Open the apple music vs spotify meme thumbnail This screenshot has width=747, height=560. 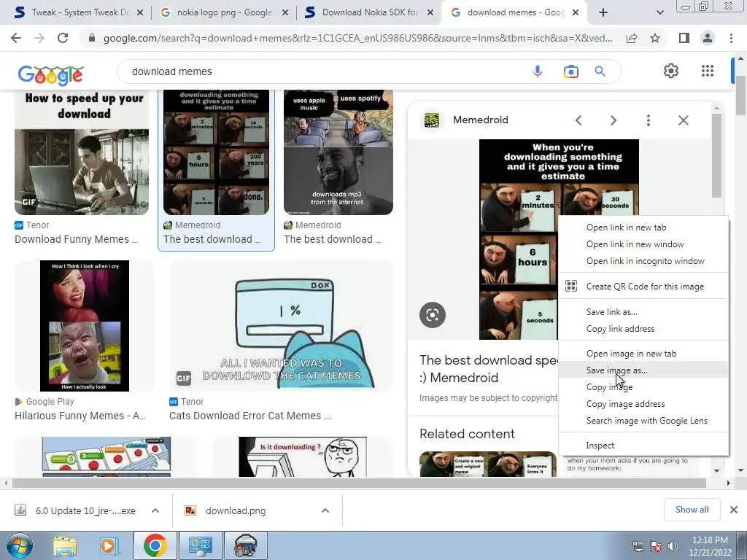[338, 152]
